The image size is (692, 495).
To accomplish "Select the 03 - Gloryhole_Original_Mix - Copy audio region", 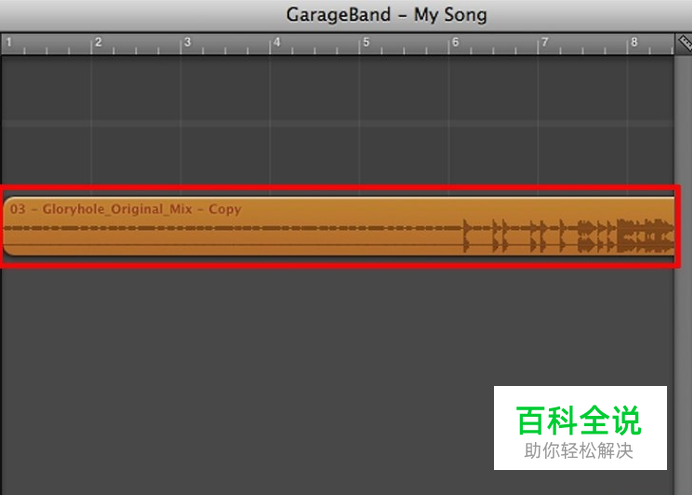I will [338, 226].
